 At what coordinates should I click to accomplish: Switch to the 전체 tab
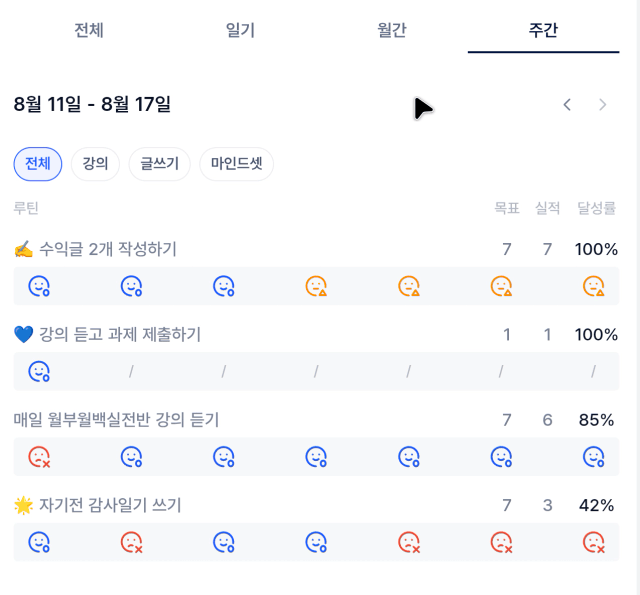click(x=89, y=30)
